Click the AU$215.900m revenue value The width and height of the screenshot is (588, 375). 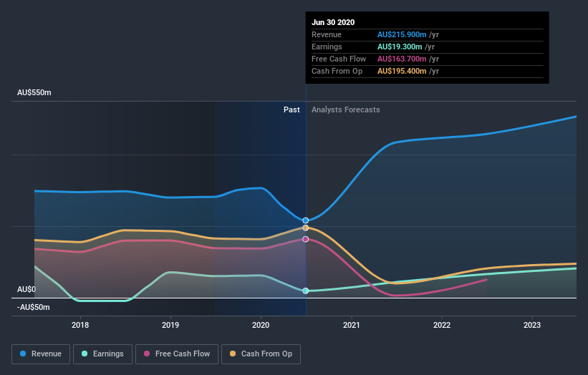pos(402,34)
